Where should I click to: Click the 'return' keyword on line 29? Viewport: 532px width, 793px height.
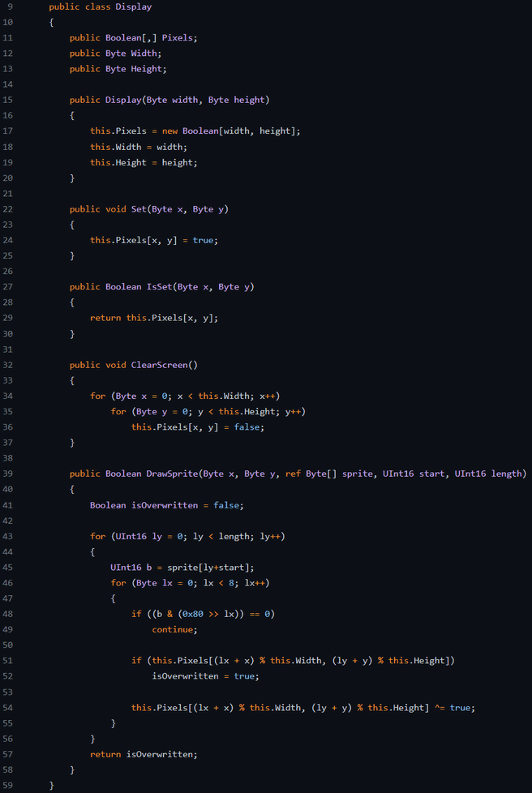(x=105, y=318)
